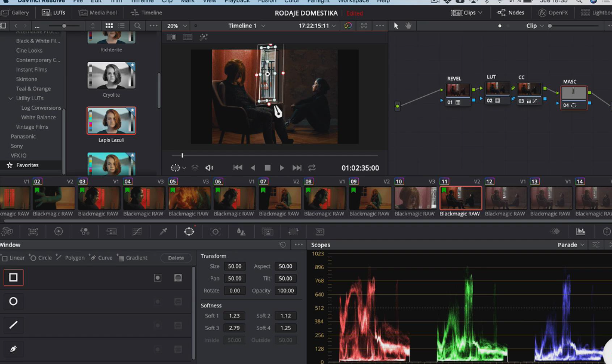Open Window palette options menu

pos(299,245)
